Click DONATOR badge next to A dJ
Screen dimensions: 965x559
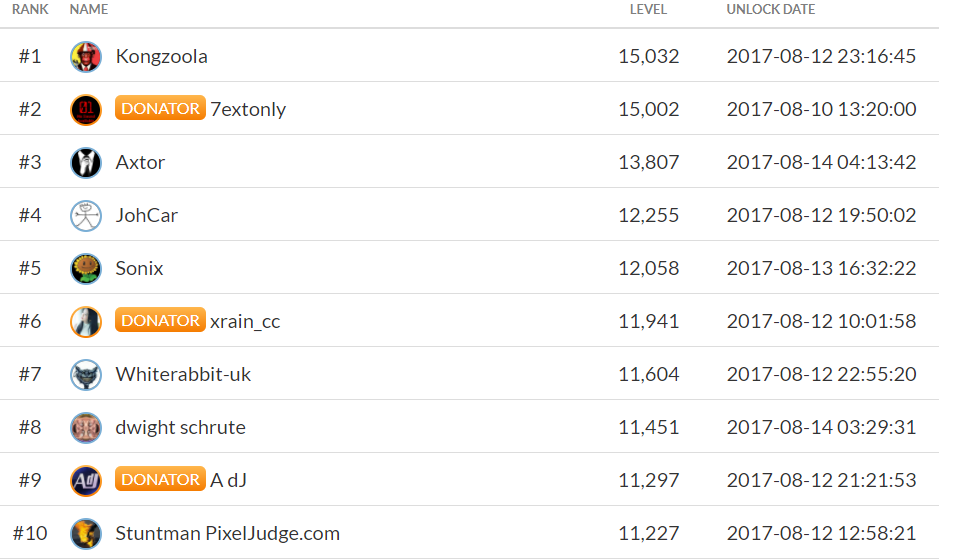pyautogui.click(x=160, y=480)
